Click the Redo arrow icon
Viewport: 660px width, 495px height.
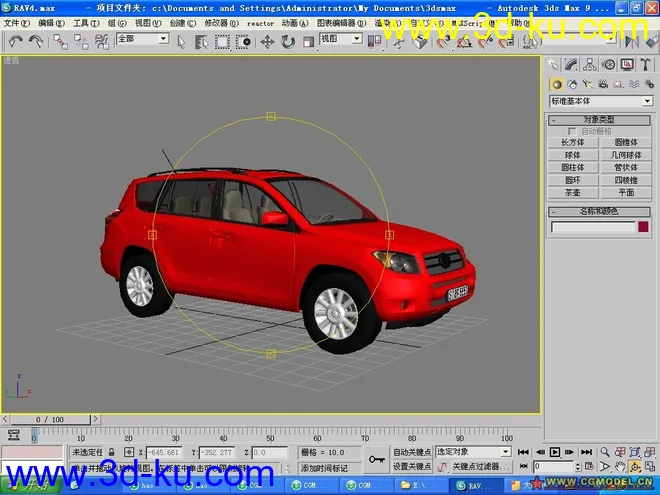pos(36,41)
